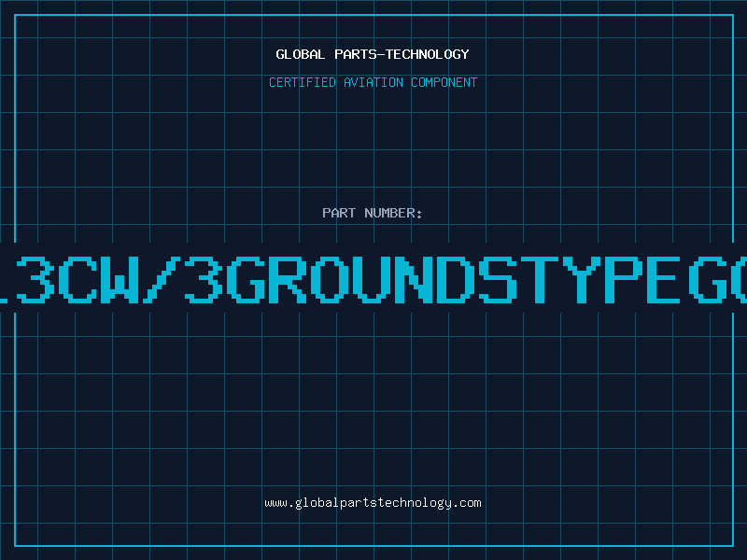Click the scrolling part number banner
Viewport: 747px width, 560px height.
[x=373, y=277]
